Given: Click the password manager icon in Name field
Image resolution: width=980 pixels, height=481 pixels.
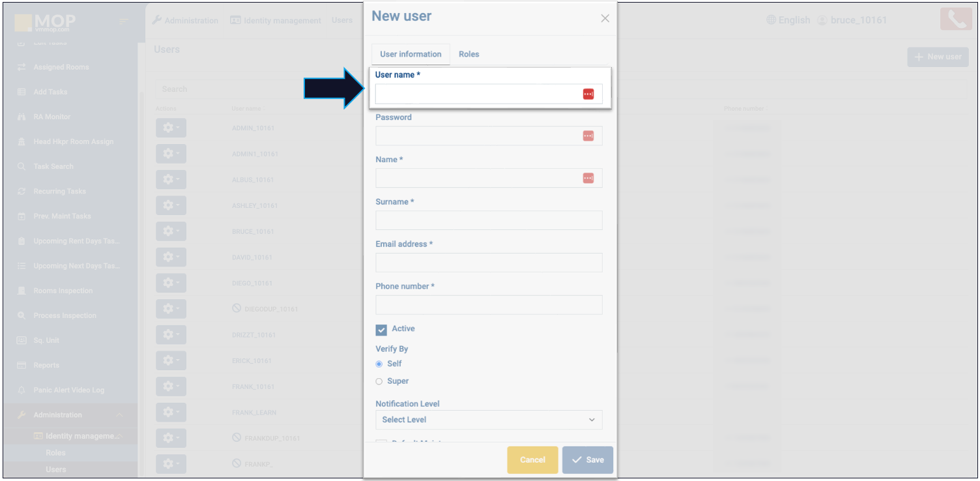Looking at the screenshot, I should (x=588, y=179).
